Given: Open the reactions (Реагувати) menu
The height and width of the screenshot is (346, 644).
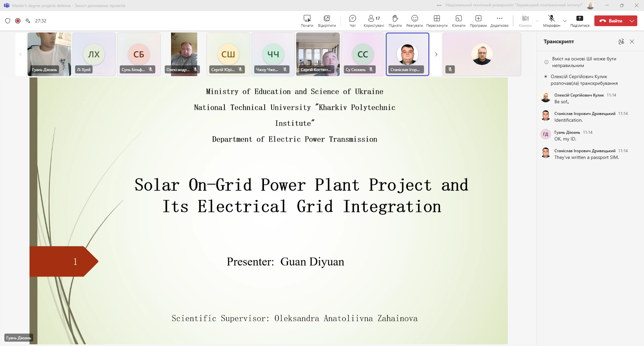Looking at the screenshot, I should [x=414, y=20].
